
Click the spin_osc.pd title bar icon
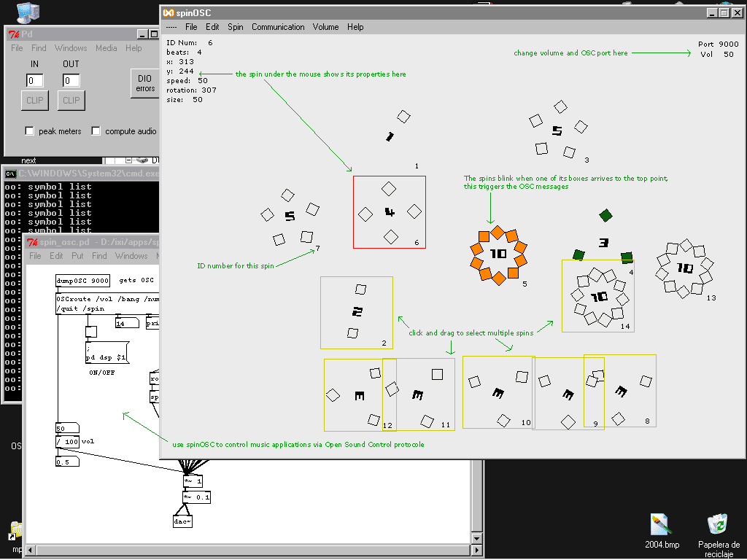click(x=32, y=242)
